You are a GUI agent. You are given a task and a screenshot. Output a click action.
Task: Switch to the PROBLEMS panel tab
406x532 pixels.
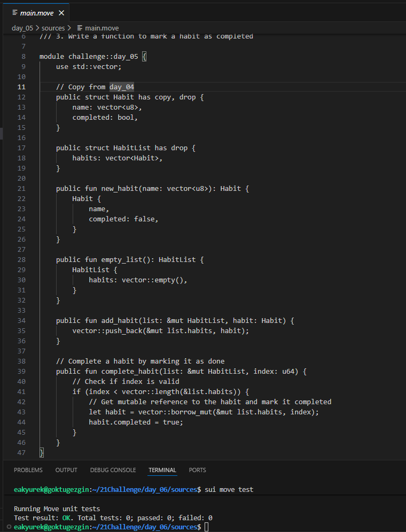(28, 470)
